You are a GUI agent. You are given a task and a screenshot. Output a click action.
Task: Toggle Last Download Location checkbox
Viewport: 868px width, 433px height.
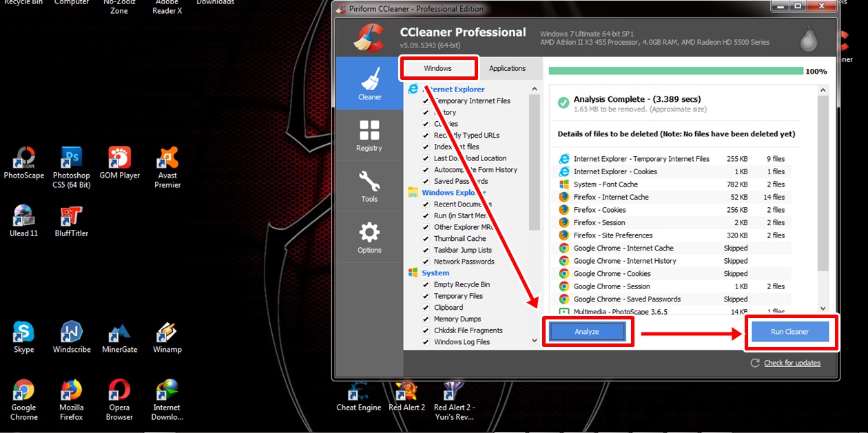(426, 158)
